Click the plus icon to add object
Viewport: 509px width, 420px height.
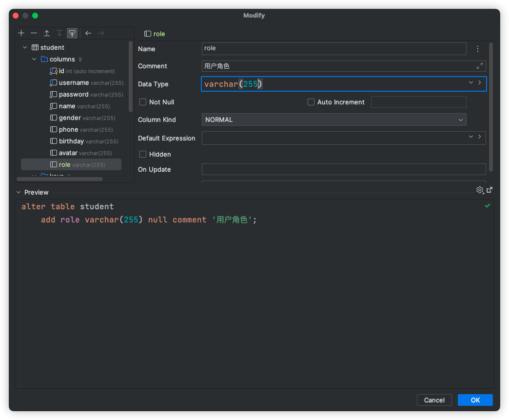[x=21, y=33]
